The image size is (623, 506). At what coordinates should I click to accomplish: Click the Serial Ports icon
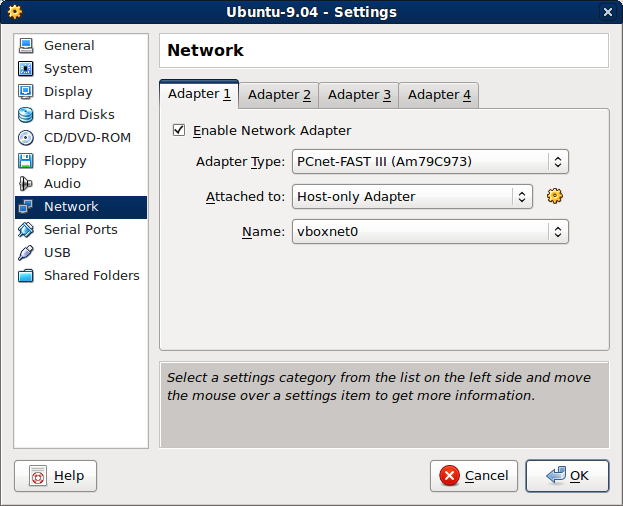[26, 230]
